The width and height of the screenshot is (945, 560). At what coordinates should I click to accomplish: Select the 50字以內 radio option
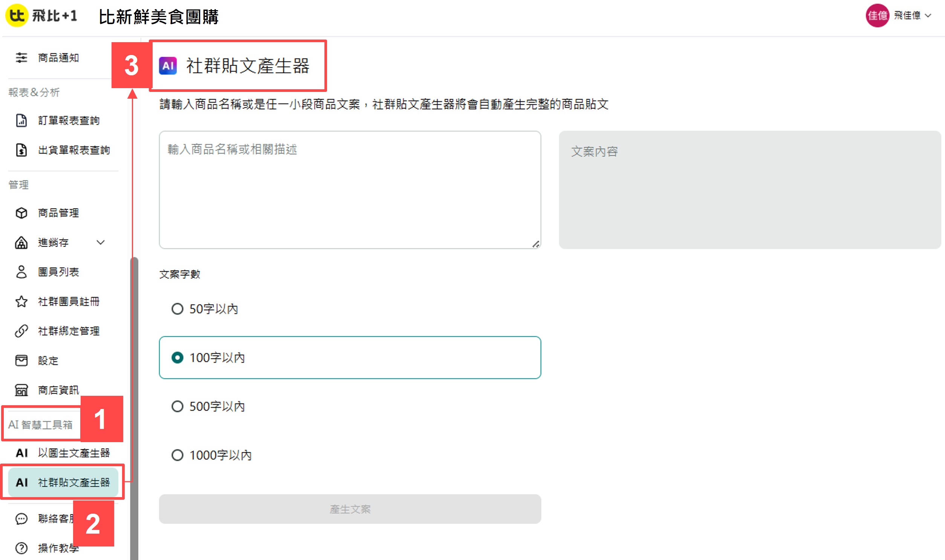[177, 309]
